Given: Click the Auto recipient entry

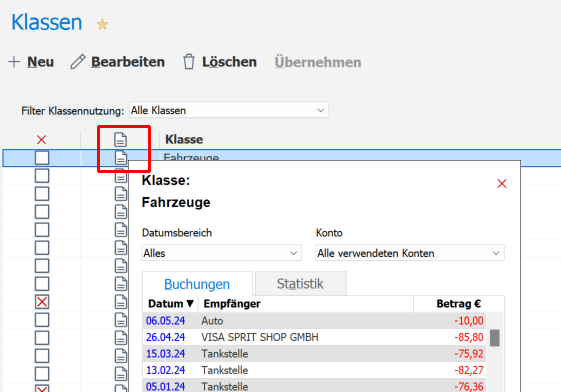Looking at the screenshot, I should [212, 320].
